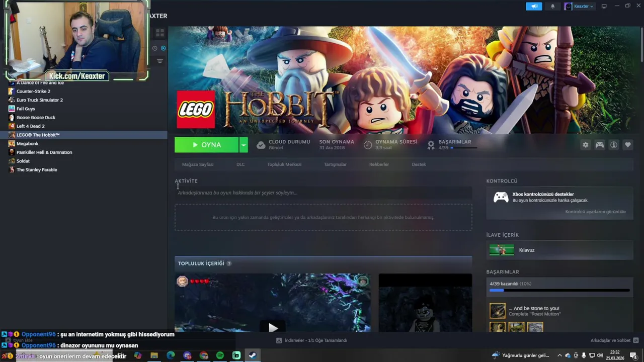Image resolution: width=644 pixels, height=362 pixels.
Task: Open Topluluk Merkezi tab
Action: (284, 164)
